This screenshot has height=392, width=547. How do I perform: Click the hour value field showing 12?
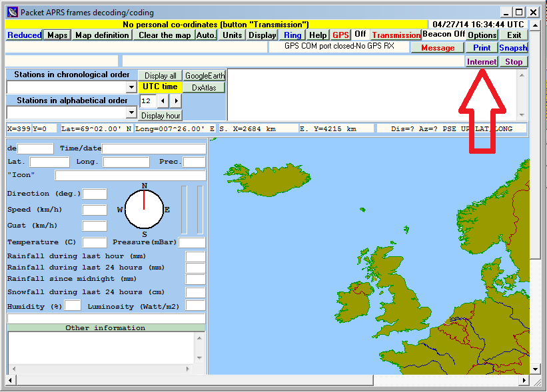[x=148, y=101]
